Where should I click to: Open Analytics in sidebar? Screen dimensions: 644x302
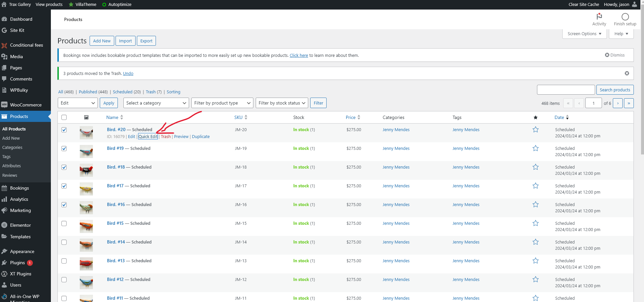click(x=19, y=199)
